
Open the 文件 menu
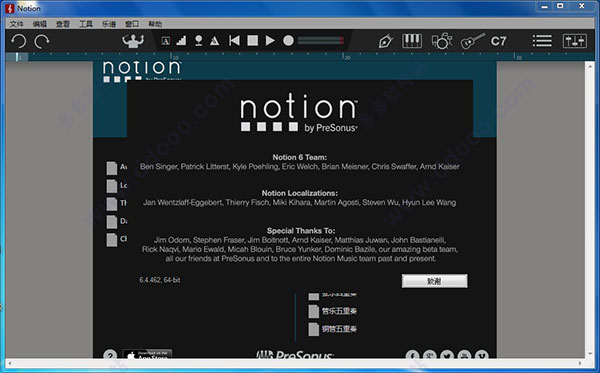16,24
